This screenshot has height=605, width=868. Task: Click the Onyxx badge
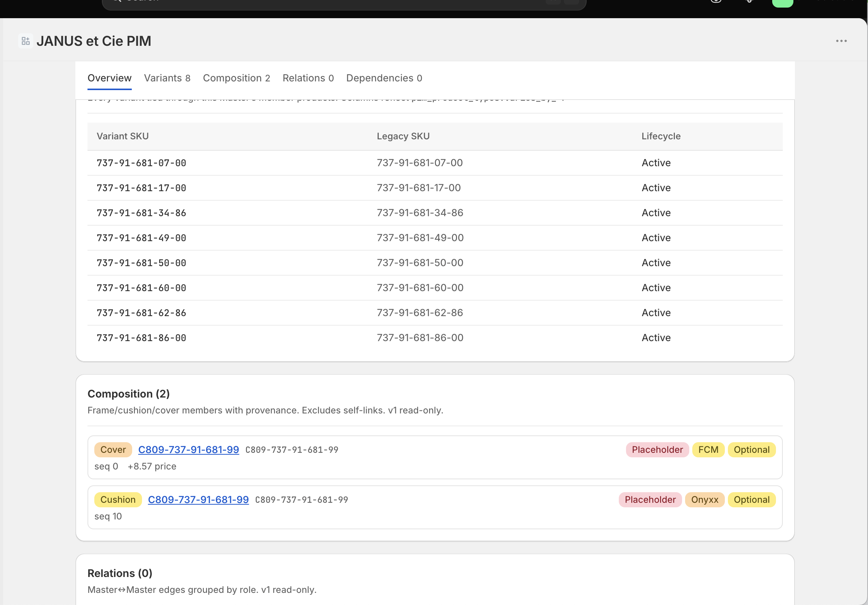coord(704,500)
